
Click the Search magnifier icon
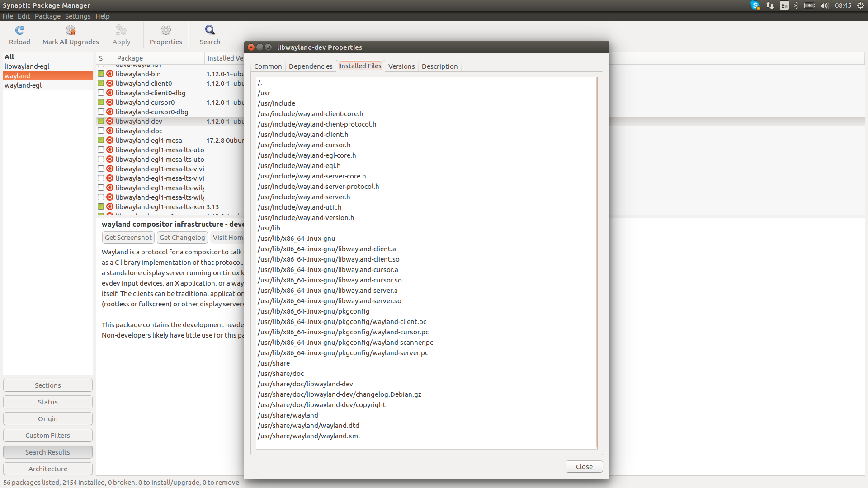point(210,30)
